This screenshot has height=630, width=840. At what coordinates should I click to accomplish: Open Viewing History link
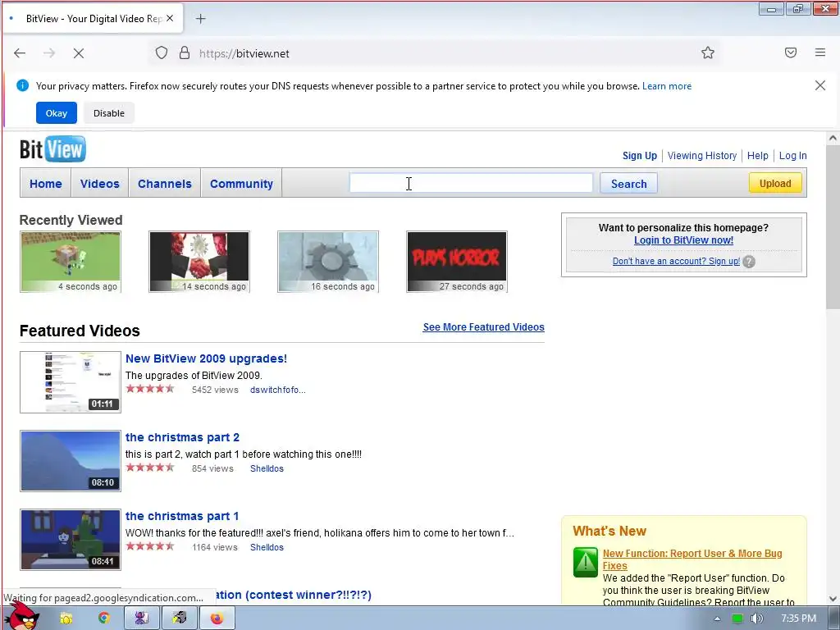pos(702,155)
